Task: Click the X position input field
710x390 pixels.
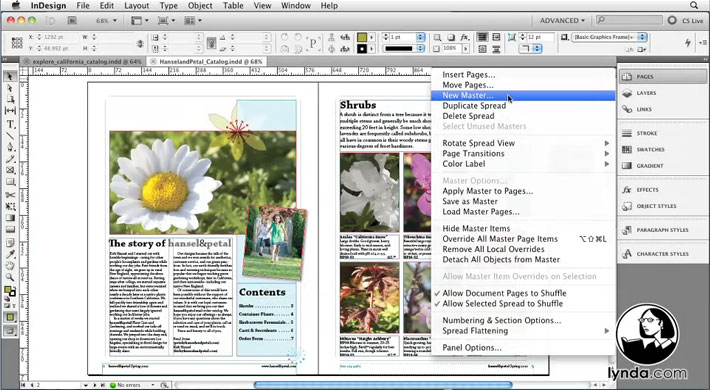Action: [x=61, y=37]
